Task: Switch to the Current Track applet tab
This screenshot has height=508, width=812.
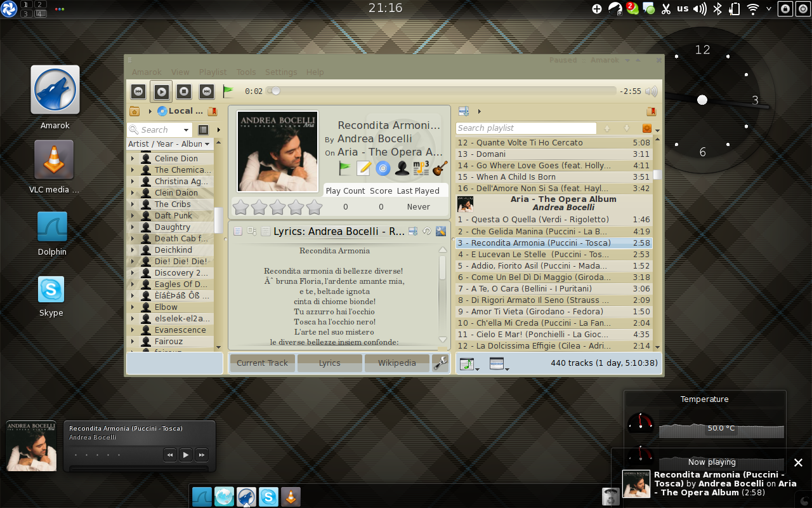Action: [262, 363]
